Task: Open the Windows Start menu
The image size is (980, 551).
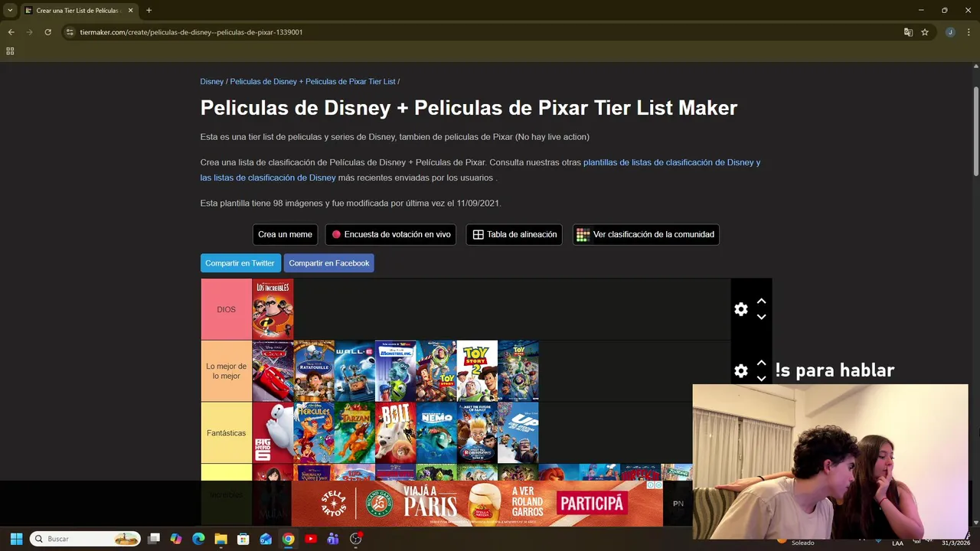Action: point(16,539)
